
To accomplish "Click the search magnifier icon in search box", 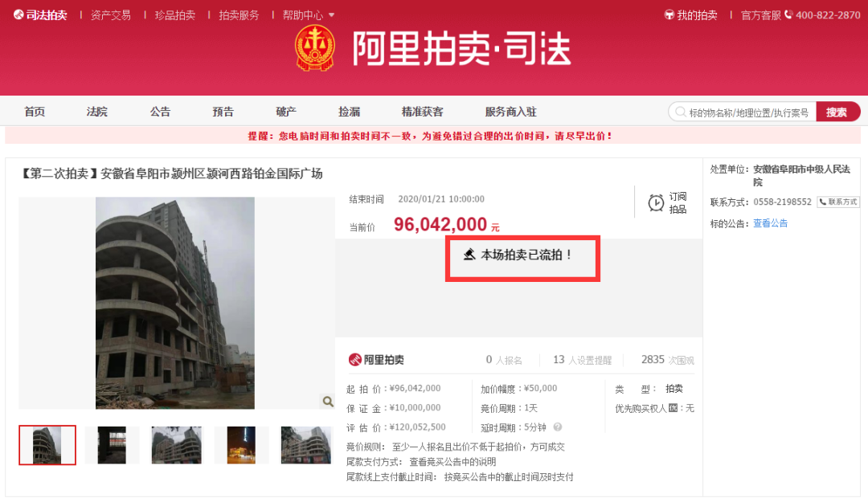I will pos(681,112).
